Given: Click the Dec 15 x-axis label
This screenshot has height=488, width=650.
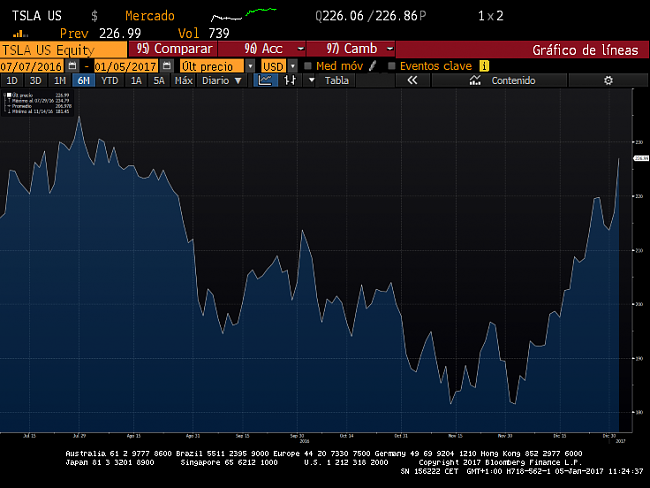Looking at the screenshot, I should pos(559,436).
